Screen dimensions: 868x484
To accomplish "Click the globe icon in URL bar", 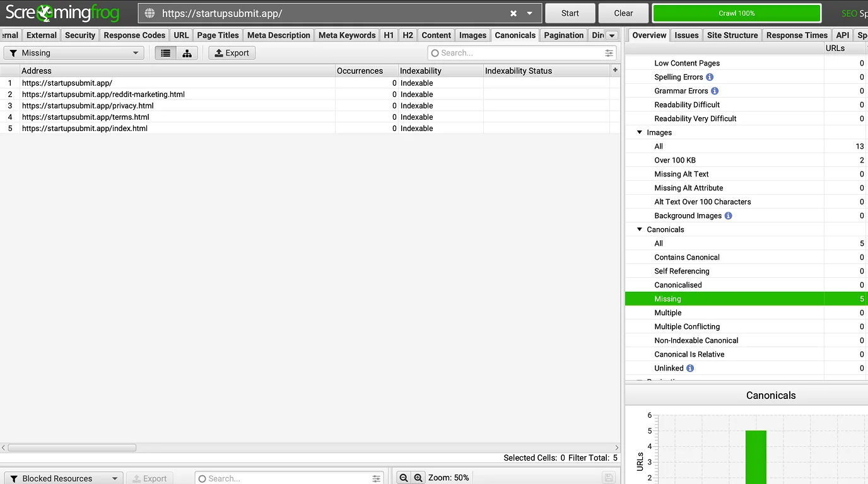I will tap(150, 13).
